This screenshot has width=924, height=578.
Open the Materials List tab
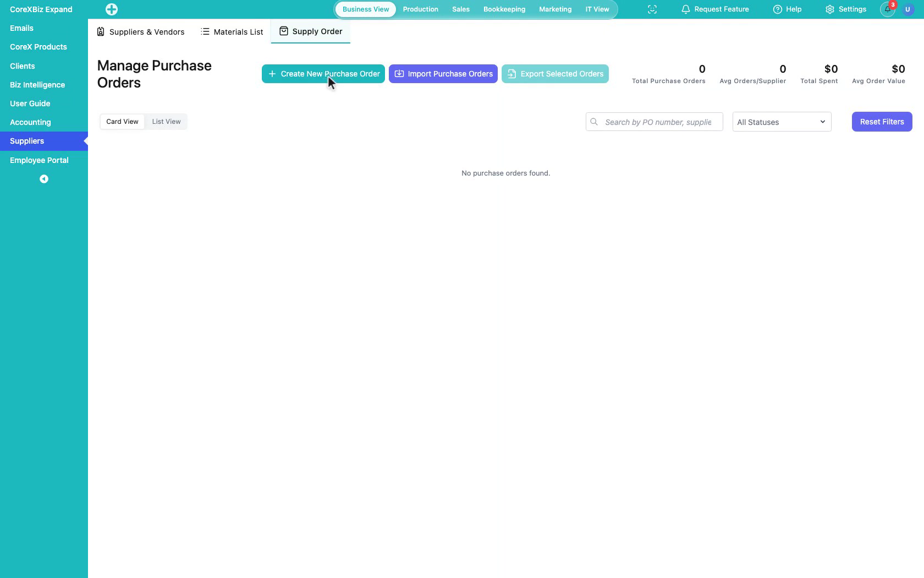click(232, 32)
